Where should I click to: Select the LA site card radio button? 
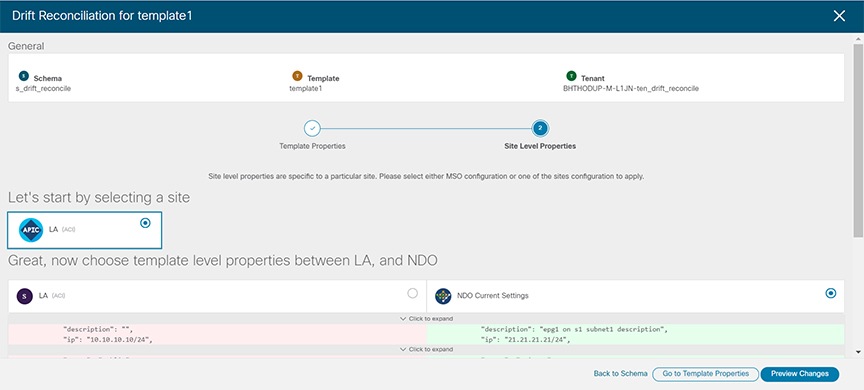click(x=145, y=223)
